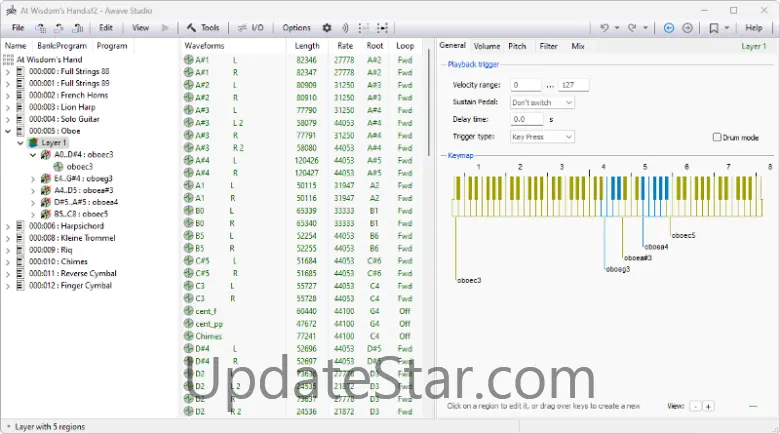Click the At Wisdom's Hand root grid icon

tap(8, 60)
